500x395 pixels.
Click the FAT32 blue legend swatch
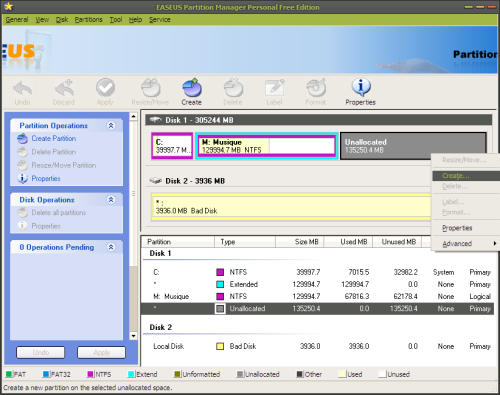point(46,374)
